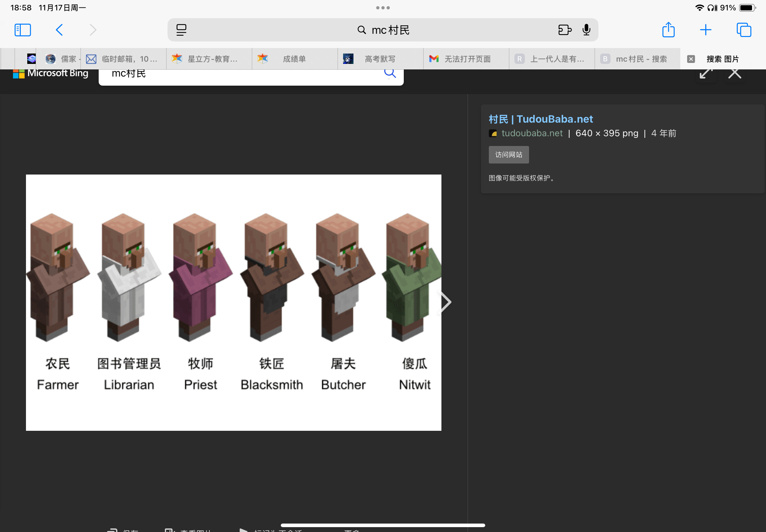Switch to the 高考默写 tab
This screenshot has height=532, width=766.
pos(379,59)
